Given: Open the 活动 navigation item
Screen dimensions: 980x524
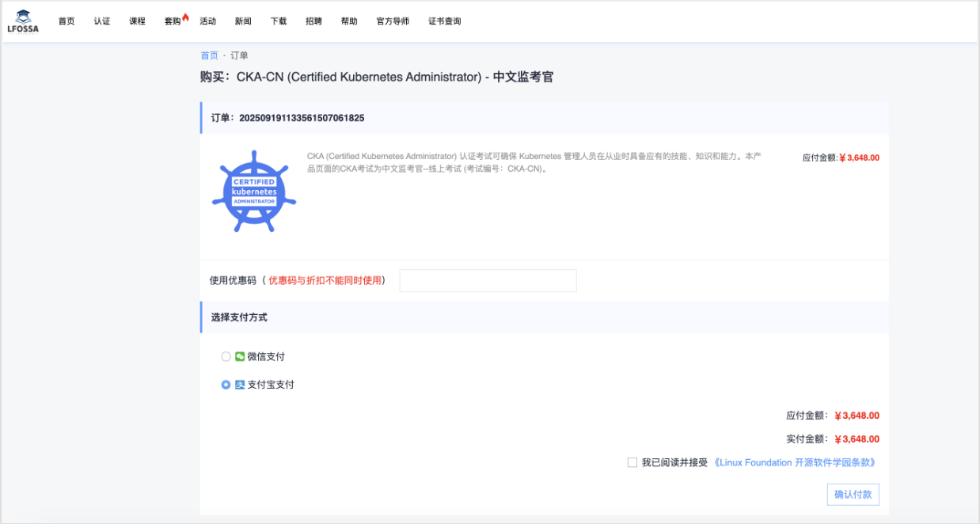Looking at the screenshot, I should tap(207, 21).
